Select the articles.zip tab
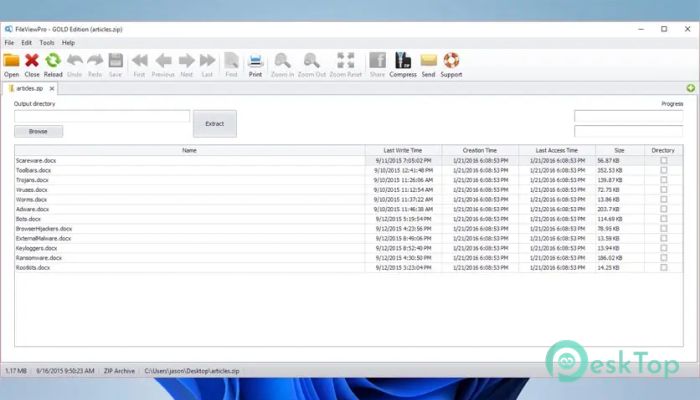 30,88
